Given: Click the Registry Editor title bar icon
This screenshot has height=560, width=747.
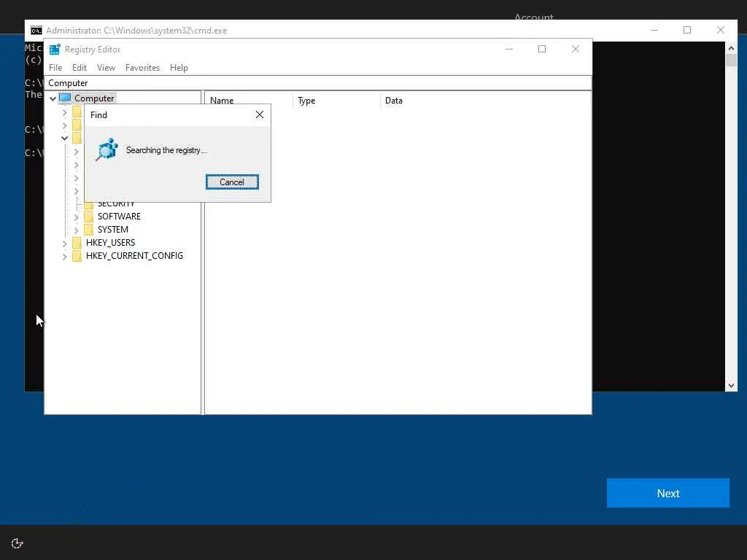Looking at the screenshot, I should coord(55,50).
